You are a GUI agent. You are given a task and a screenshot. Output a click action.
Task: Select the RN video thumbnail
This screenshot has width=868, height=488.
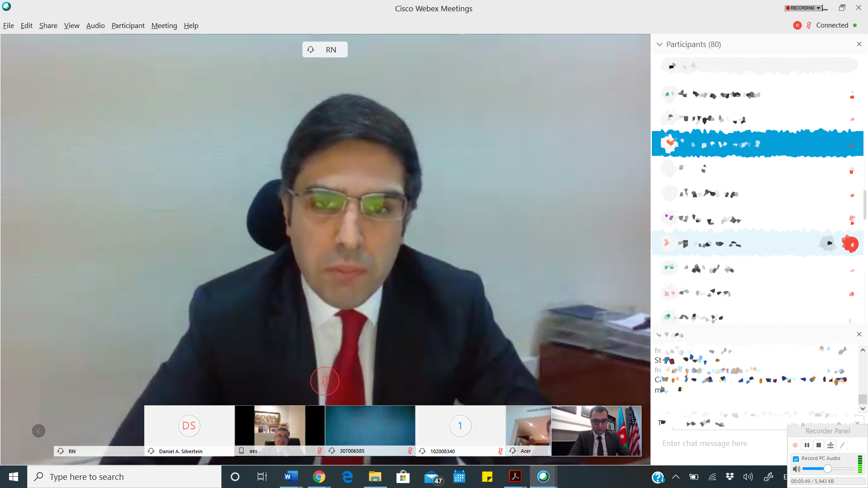pos(99,451)
